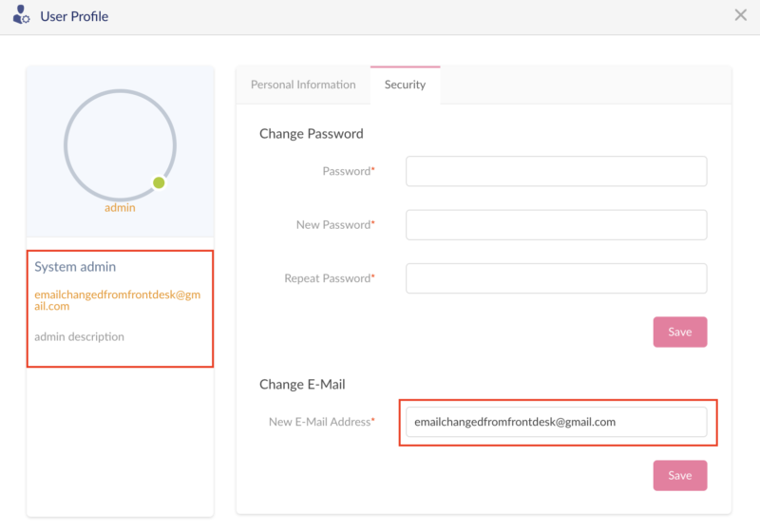760x532 pixels.
Task: Select the admin description text
Action: pos(79,336)
